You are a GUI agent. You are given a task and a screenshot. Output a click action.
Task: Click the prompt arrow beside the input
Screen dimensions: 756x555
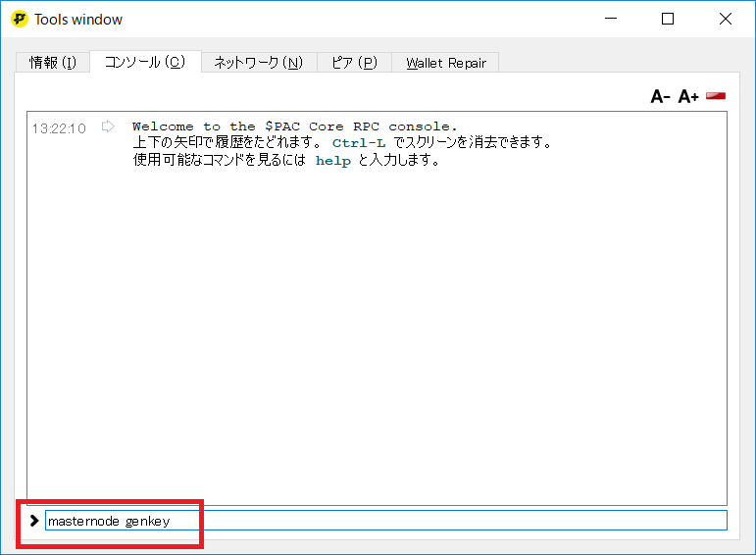click(34, 521)
